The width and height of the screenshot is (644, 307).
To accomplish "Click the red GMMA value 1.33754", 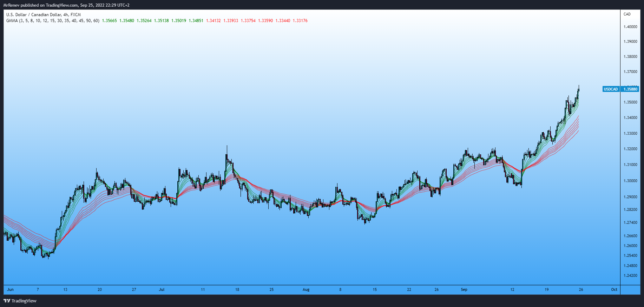I will (248, 21).
